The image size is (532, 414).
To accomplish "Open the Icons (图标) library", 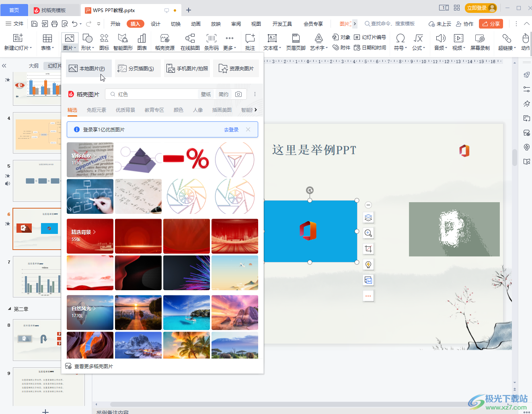I will 104,42.
